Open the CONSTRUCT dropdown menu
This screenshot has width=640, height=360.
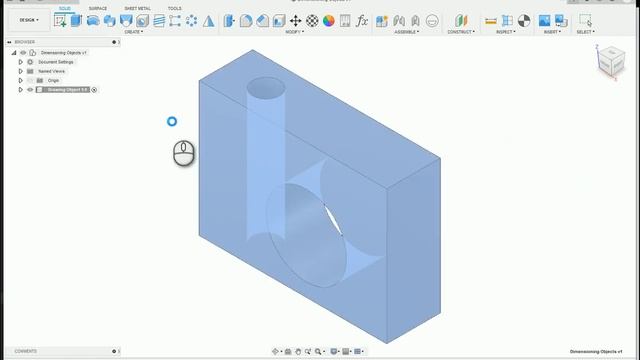tap(461, 32)
